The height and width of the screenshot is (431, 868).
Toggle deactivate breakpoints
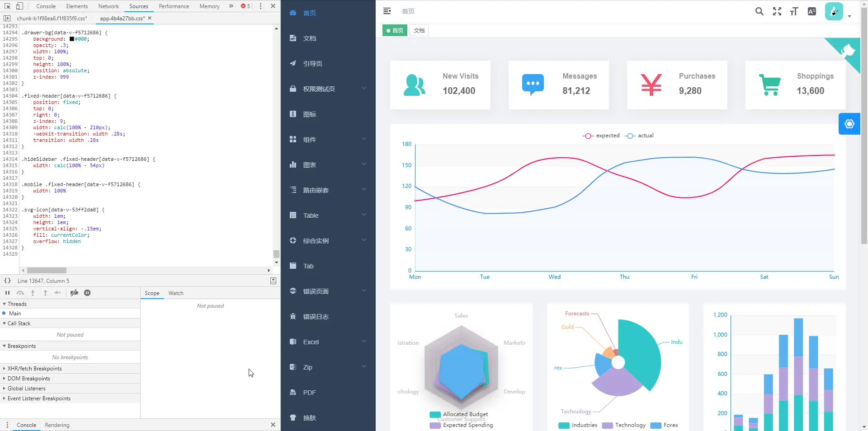[x=74, y=293]
